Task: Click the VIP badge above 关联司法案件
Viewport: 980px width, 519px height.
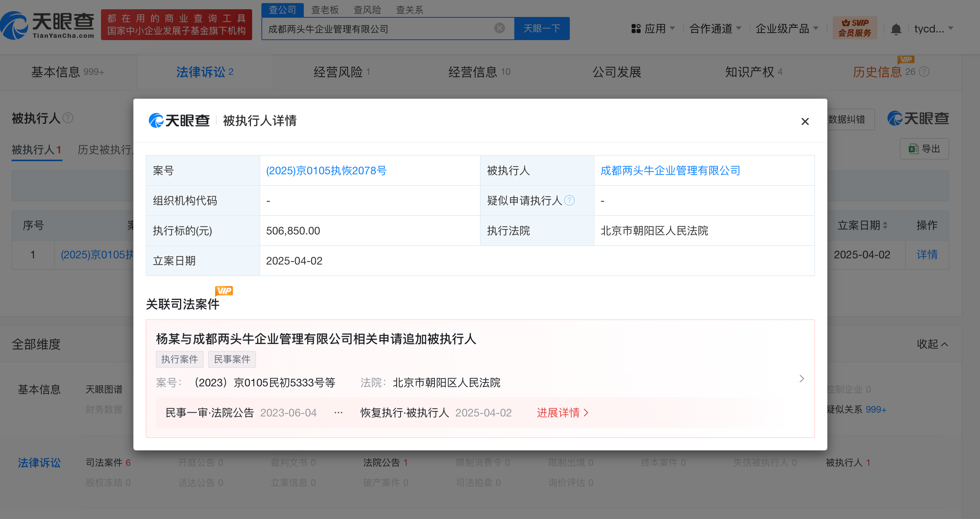Action: point(224,291)
